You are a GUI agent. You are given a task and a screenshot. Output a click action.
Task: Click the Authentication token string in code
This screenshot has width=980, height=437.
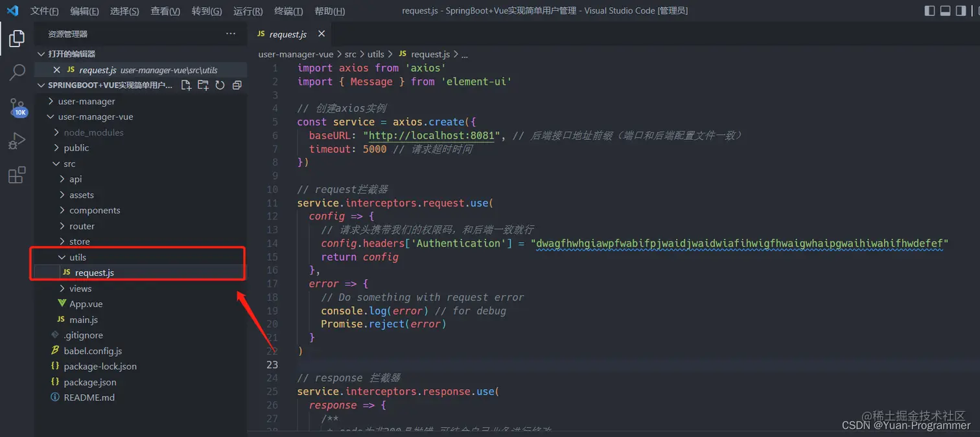click(740, 243)
